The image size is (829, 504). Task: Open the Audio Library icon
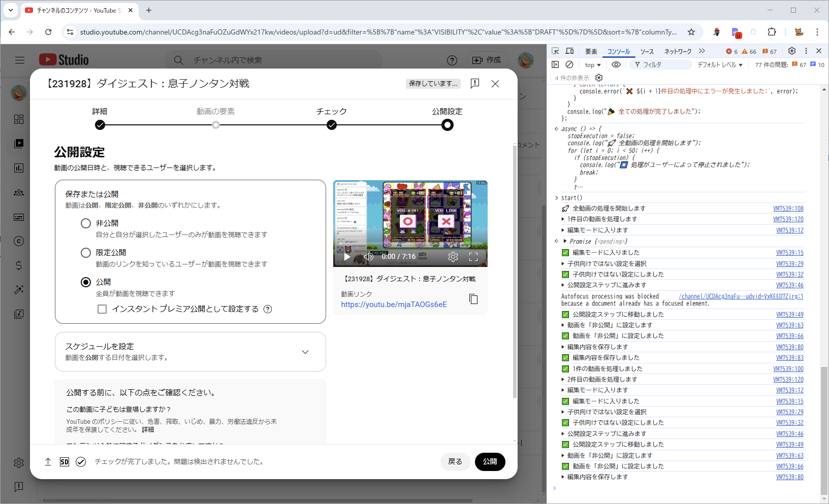(19, 314)
